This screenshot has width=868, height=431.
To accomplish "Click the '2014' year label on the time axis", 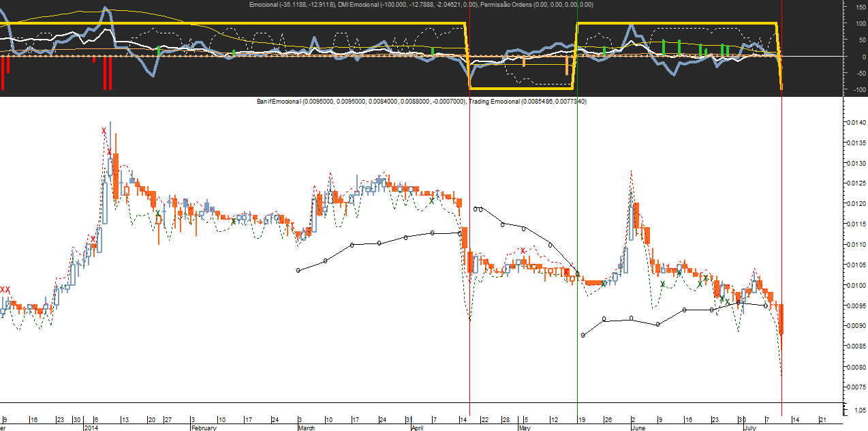I will [92, 428].
